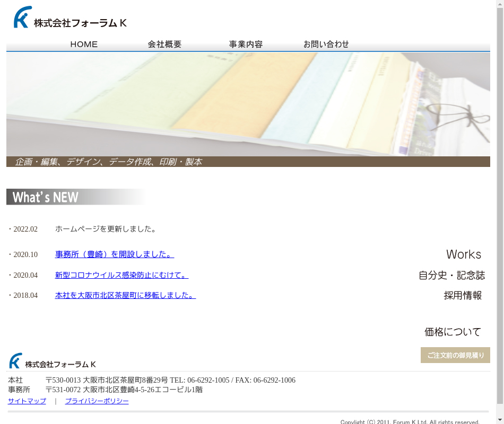504x424 pixels.
Task: Click the hero banner image of book spines
Action: (x=248, y=104)
